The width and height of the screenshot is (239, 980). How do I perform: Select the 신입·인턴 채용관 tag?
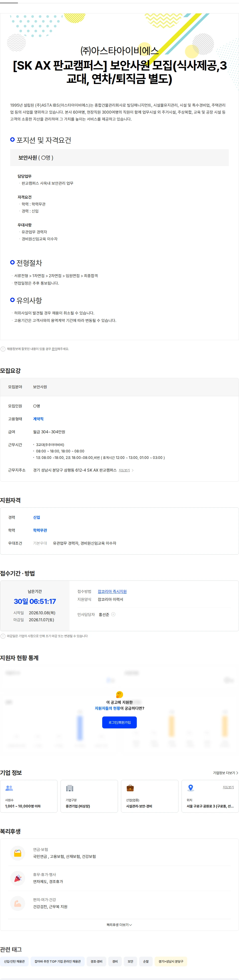(14, 961)
